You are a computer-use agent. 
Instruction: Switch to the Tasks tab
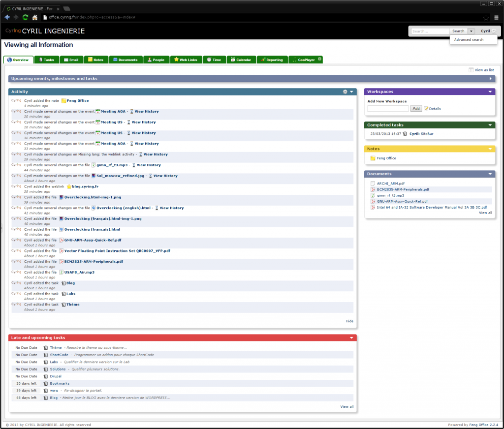[47, 60]
